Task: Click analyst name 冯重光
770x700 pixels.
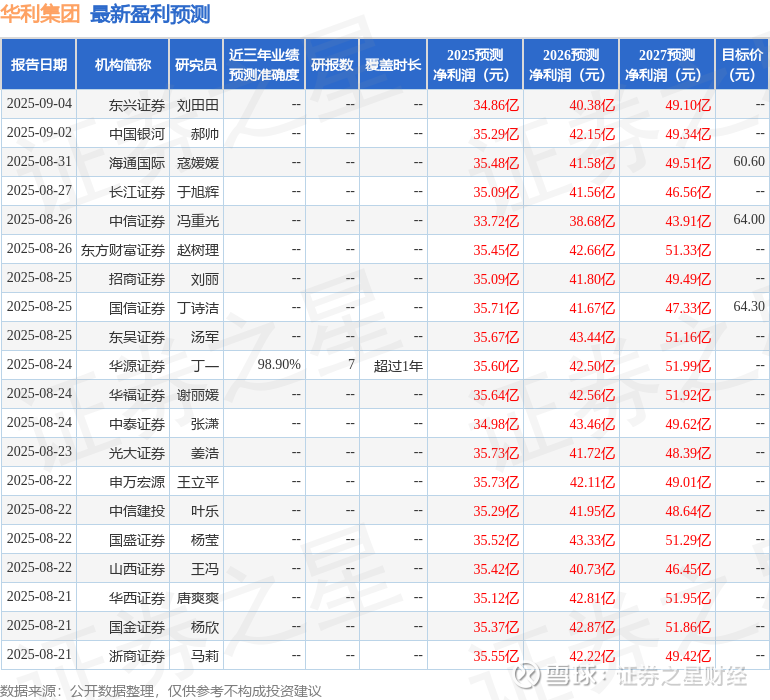Action: coord(197,221)
